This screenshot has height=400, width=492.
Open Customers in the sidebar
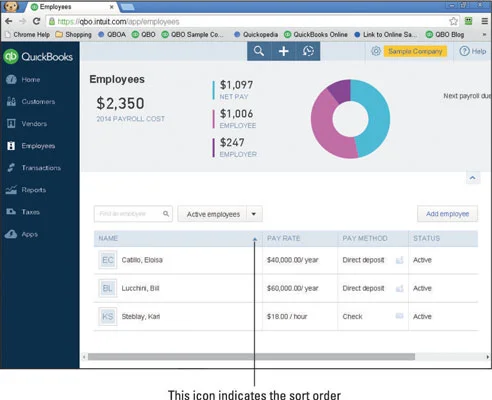coord(38,102)
